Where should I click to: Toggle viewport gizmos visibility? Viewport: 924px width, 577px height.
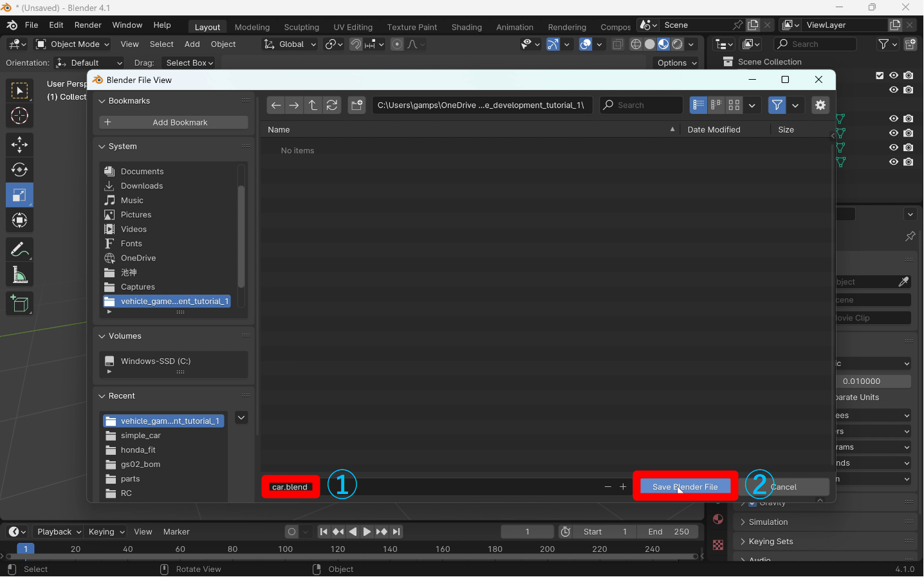pyautogui.click(x=553, y=44)
